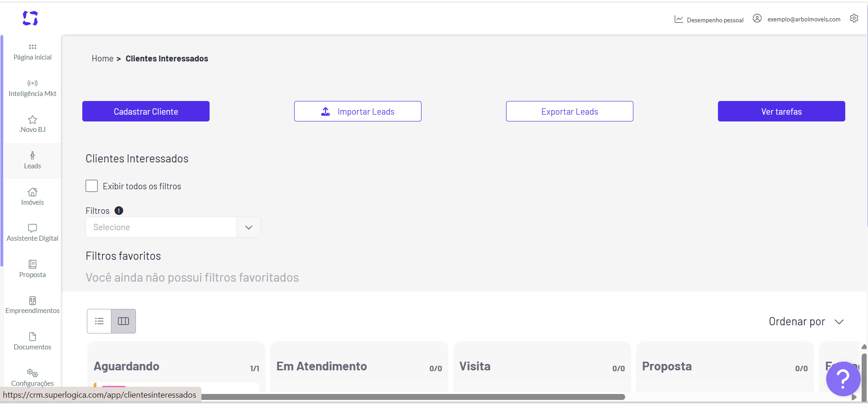
Task: Open Novo B.I star item in sidebar
Action: click(32, 125)
